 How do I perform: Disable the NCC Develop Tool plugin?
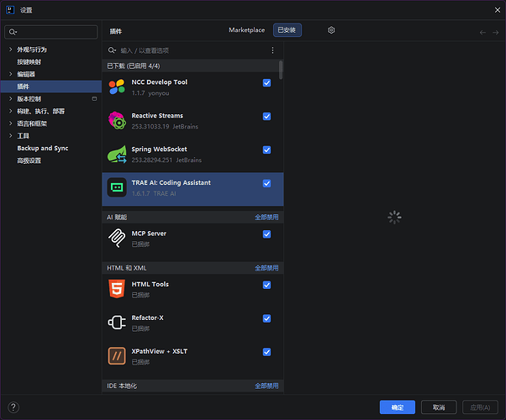266,83
